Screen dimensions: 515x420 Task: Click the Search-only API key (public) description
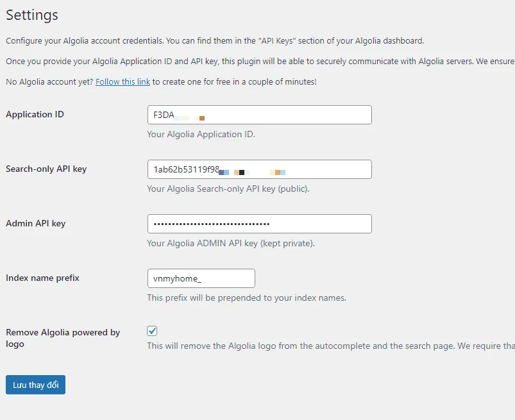point(228,189)
